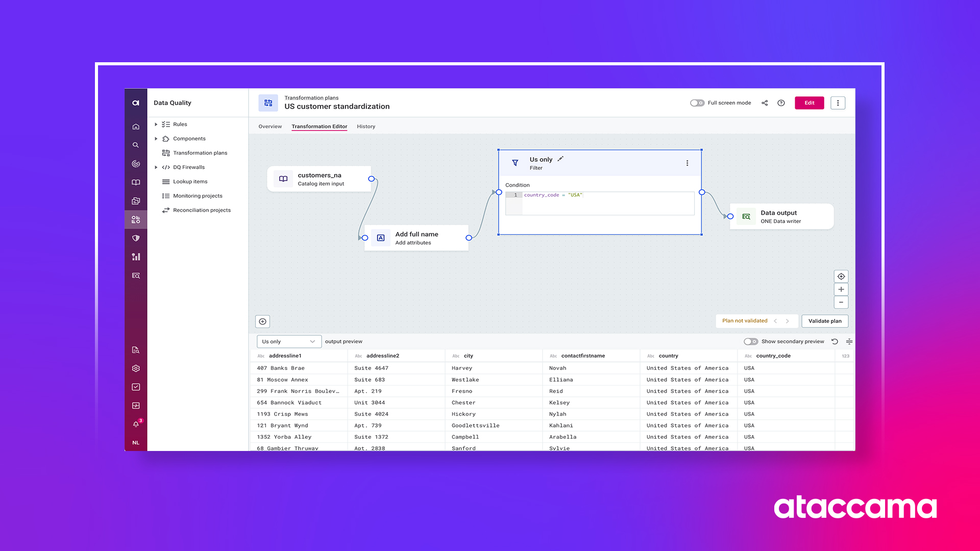Click the share icon in the header

(x=765, y=103)
